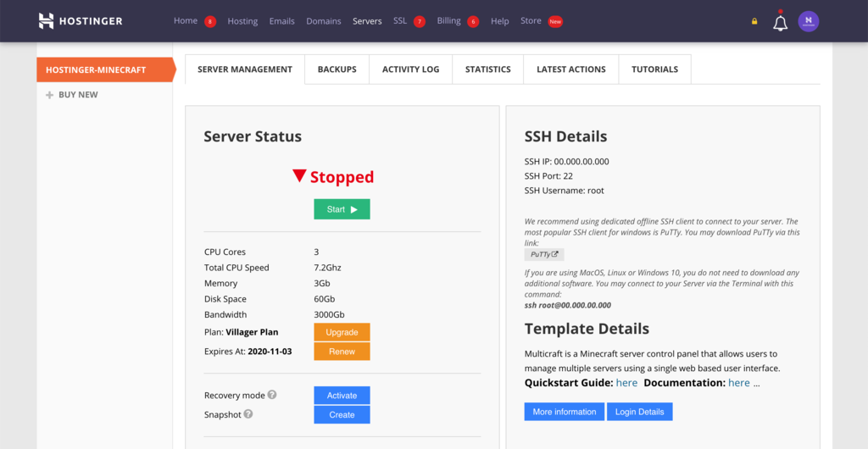Click the Template Details heading
Viewport: 868px width, 449px height.
(587, 329)
